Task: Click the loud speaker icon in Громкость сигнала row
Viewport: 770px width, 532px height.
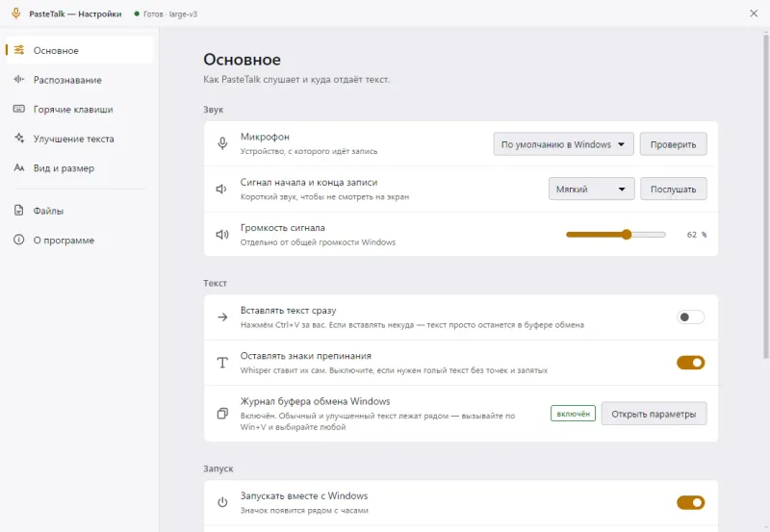Action: point(222,235)
